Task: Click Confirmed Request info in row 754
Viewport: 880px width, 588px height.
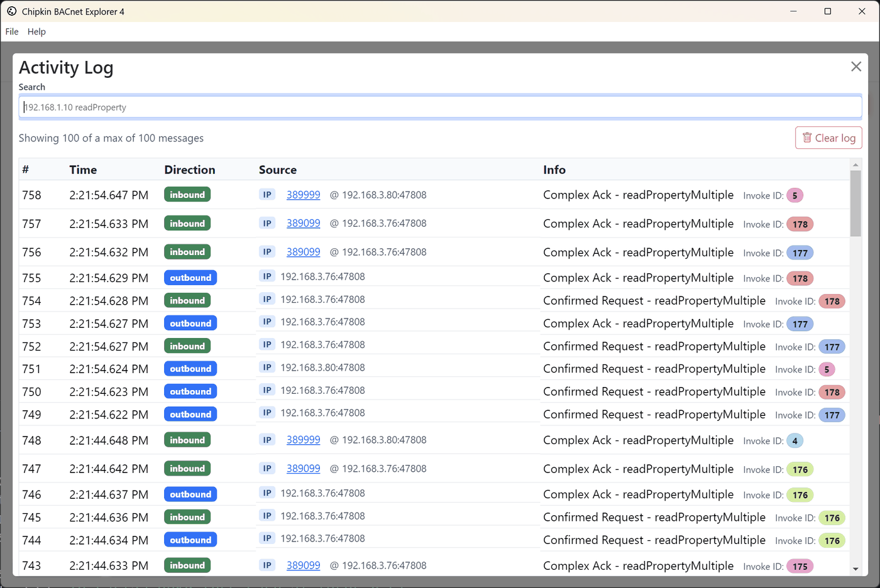Action: pyautogui.click(x=654, y=301)
